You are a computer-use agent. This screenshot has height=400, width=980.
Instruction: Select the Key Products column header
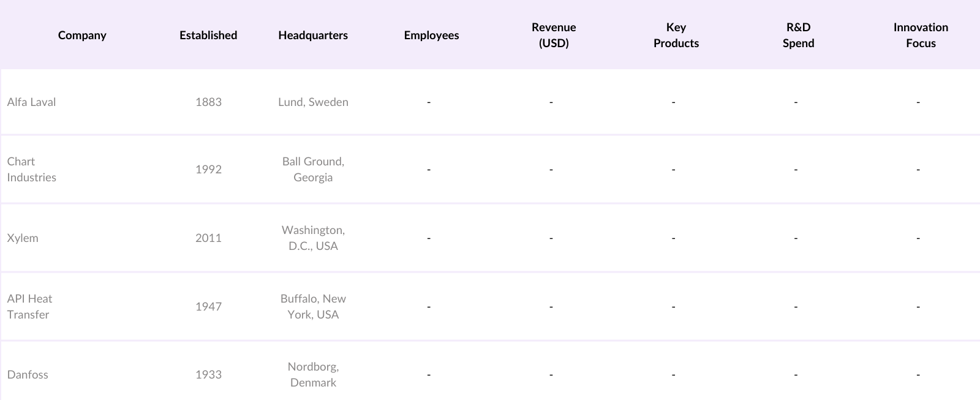point(676,36)
